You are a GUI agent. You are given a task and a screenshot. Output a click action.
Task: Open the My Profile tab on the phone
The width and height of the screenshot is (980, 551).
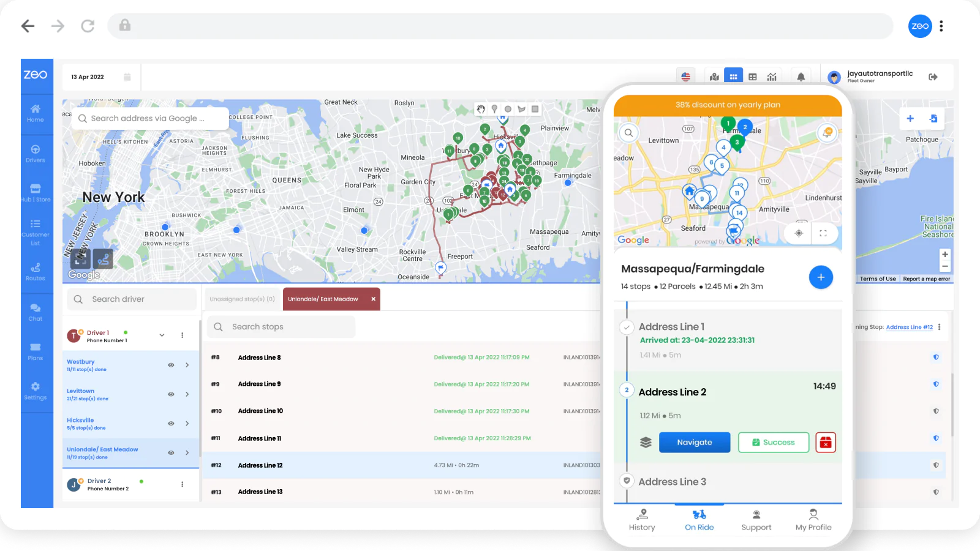click(813, 520)
